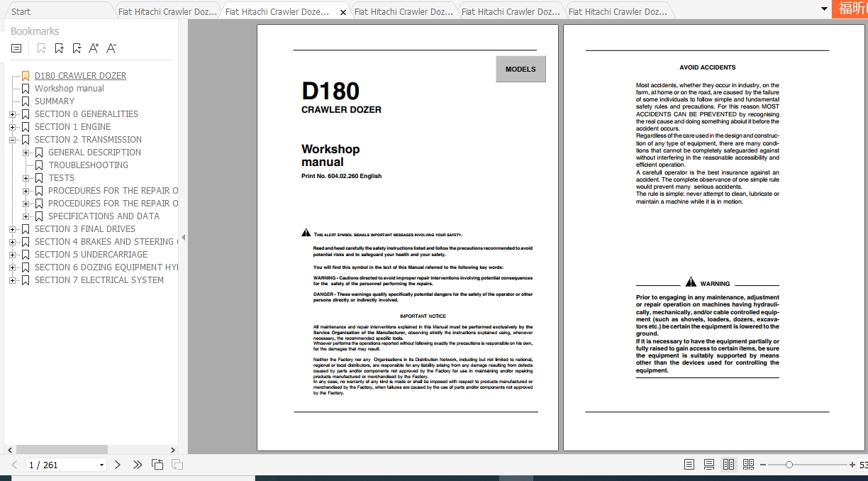Toggle two-page continuous view layout
Viewport: 868px width, 481px height.
tap(748, 464)
